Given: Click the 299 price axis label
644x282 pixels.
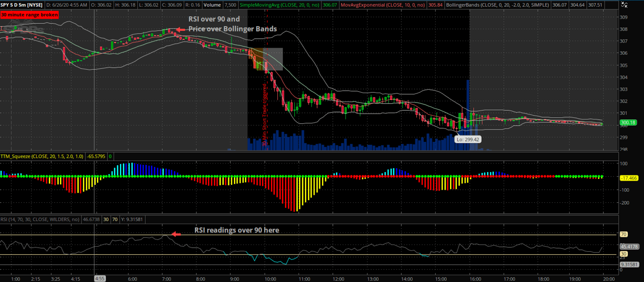Looking at the screenshot, I should tap(623, 137).
